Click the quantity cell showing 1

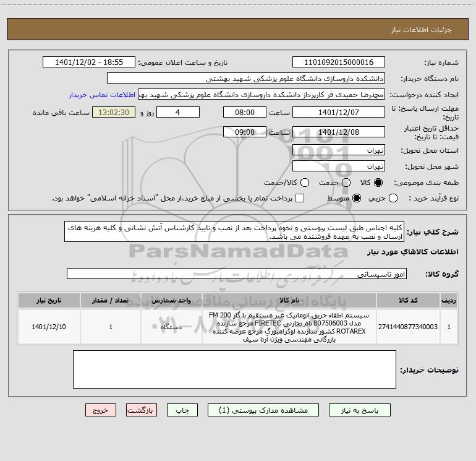coord(111,327)
